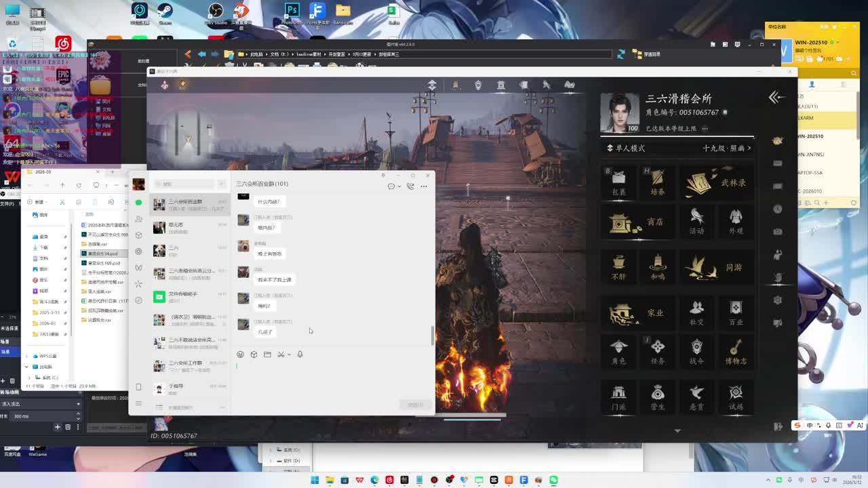Open WeChat contacts tab in sidebar
Image resolution: width=868 pixels, height=488 pixels.
pyautogui.click(x=138, y=219)
